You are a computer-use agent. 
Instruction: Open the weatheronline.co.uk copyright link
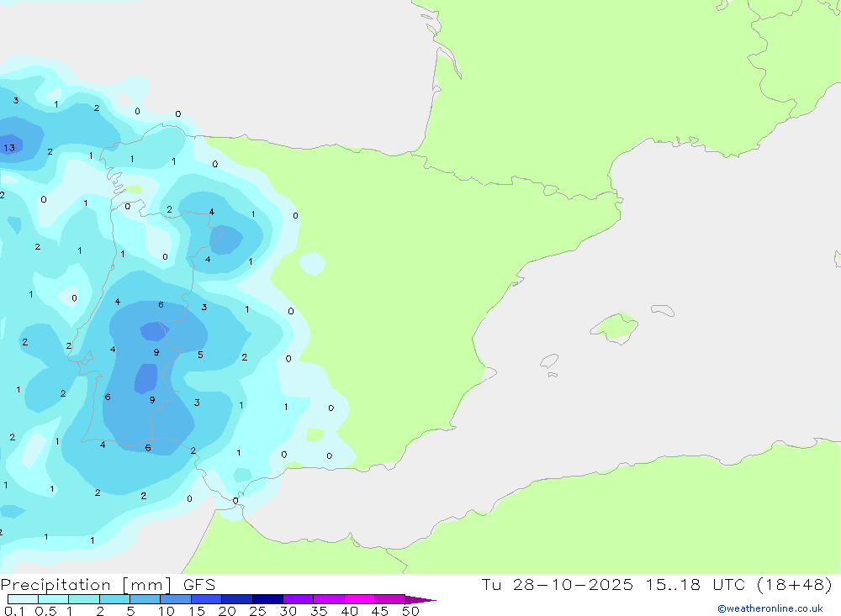tap(770, 608)
